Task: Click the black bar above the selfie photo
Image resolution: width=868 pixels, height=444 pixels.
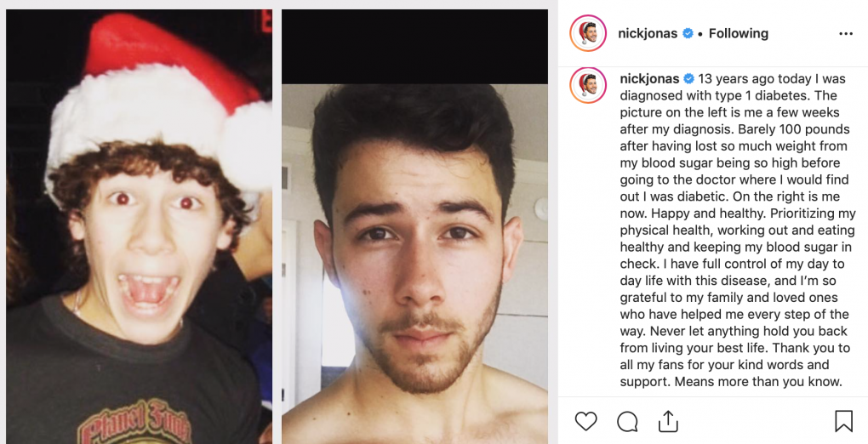Action: coord(414,47)
